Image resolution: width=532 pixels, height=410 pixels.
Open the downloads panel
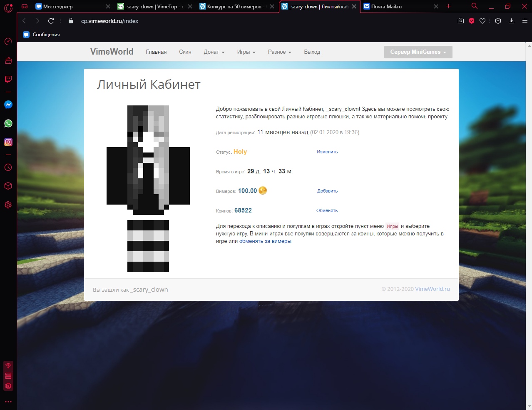coord(512,21)
